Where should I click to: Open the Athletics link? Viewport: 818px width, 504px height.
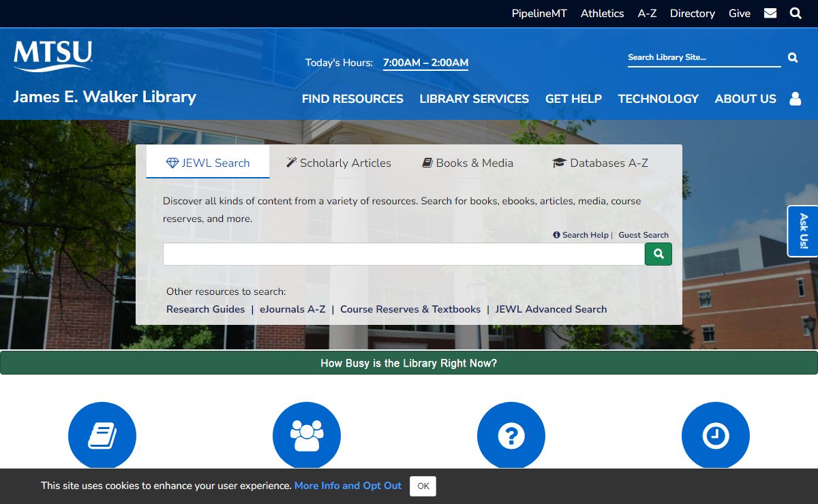click(x=603, y=14)
